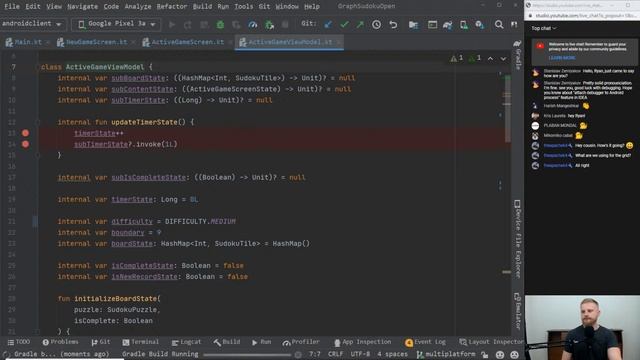The image size is (640, 360).
Task: Open the SDK Manager toolbar icon
Action: pyautogui.click(x=480, y=25)
